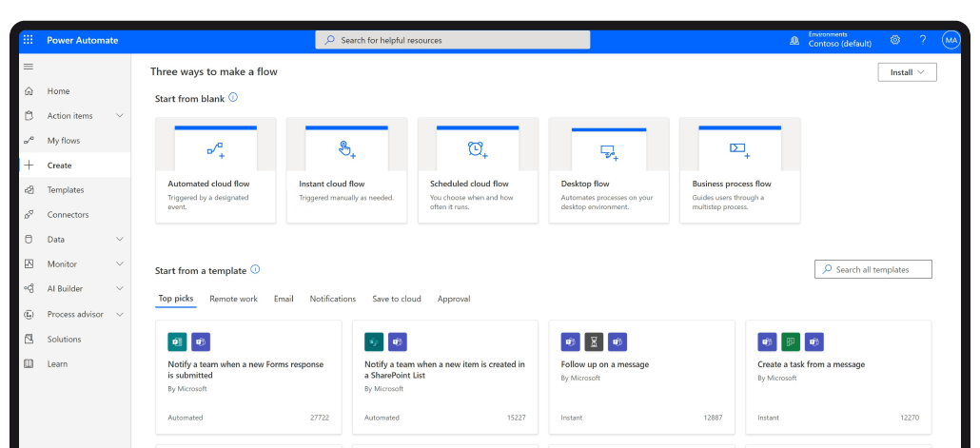980x448 pixels.
Task: Open the Install dropdown button
Action: [907, 72]
